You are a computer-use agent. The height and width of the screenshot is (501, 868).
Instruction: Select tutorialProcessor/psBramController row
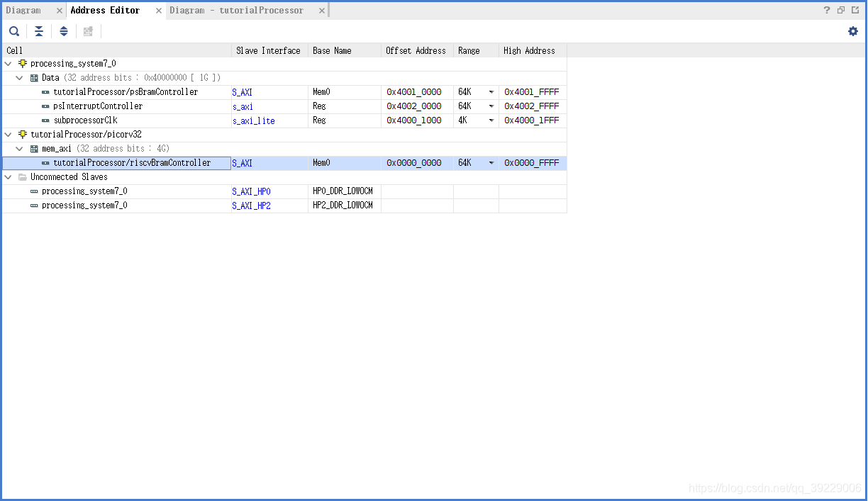[284, 92]
